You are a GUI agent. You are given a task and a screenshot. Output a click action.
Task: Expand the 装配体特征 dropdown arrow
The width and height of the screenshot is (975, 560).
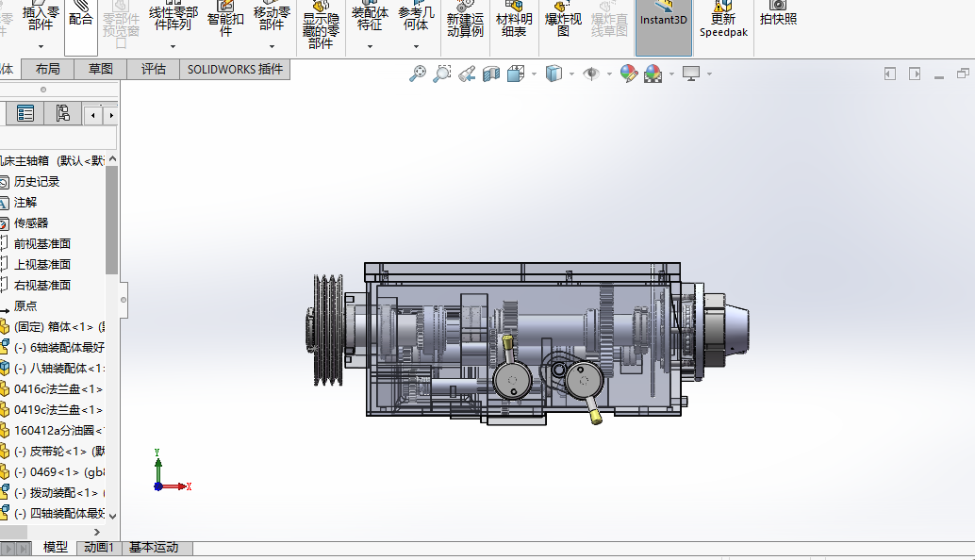(x=370, y=46)
